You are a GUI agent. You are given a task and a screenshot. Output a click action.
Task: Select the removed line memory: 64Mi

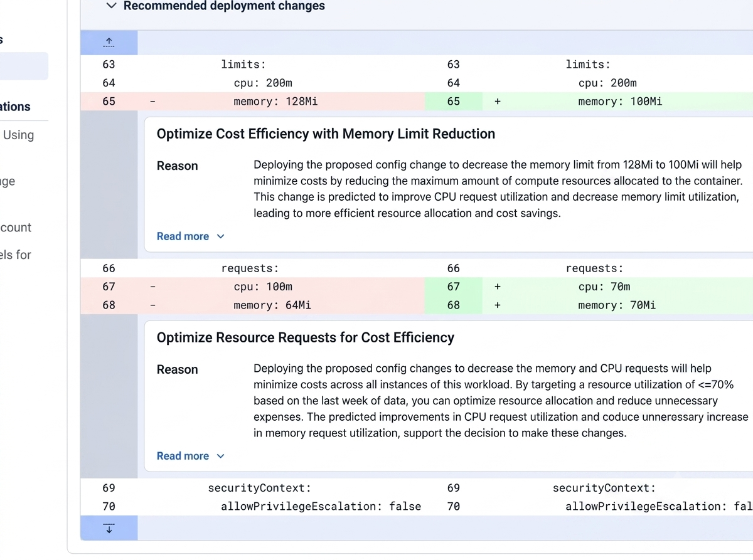272,305
